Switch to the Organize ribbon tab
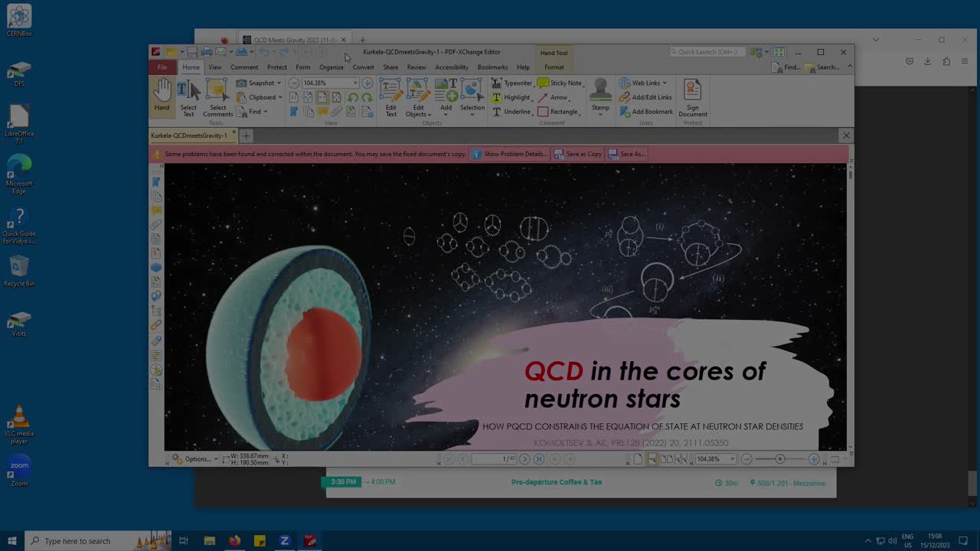 coord(332,67)
